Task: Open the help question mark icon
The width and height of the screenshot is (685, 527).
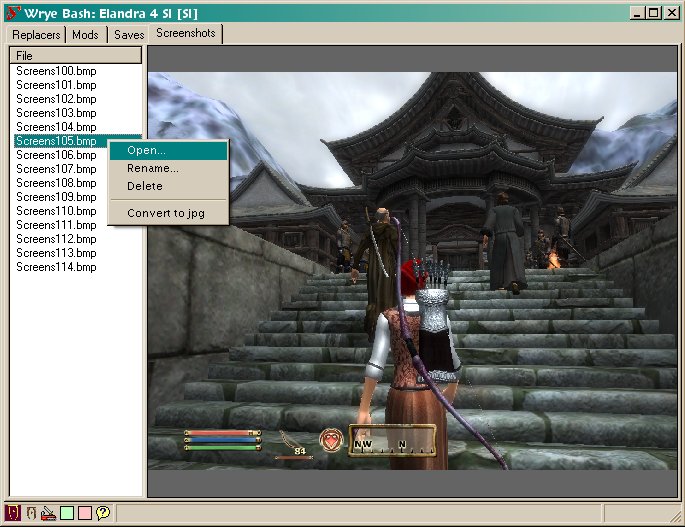Action: 103,513
